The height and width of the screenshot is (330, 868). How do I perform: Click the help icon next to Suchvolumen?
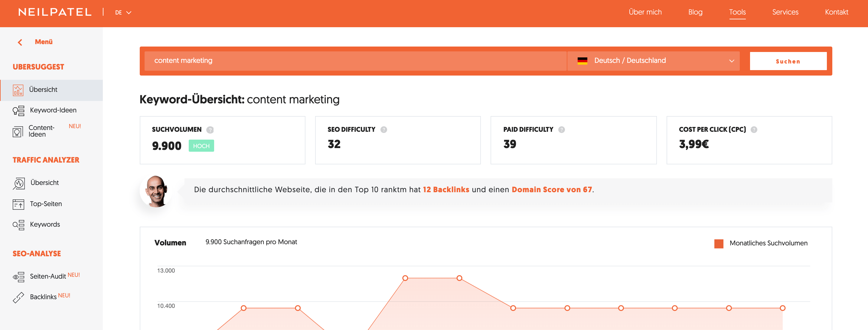(210, 130)
